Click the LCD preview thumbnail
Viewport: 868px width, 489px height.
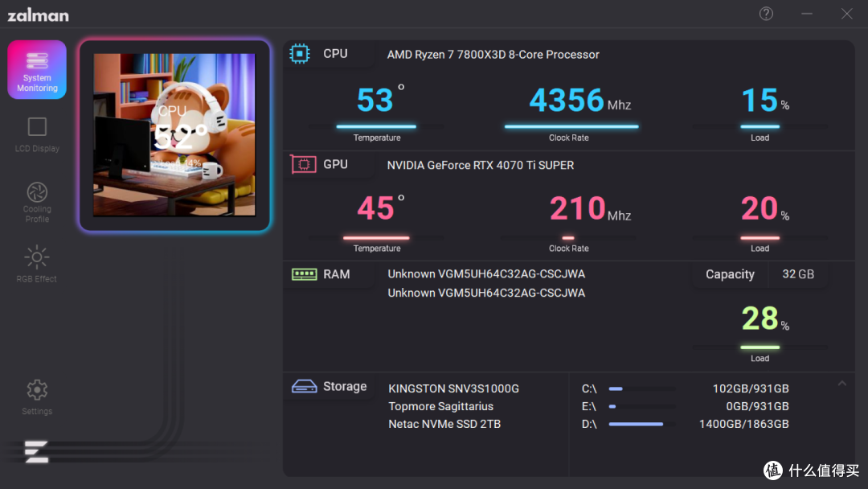point(174,134)
